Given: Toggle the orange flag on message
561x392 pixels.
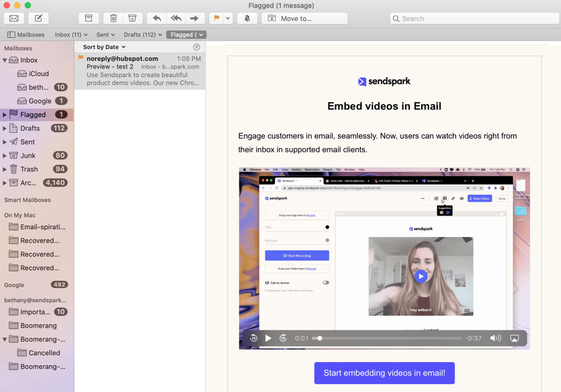Looking at the screenshot, I should point(216,19).
